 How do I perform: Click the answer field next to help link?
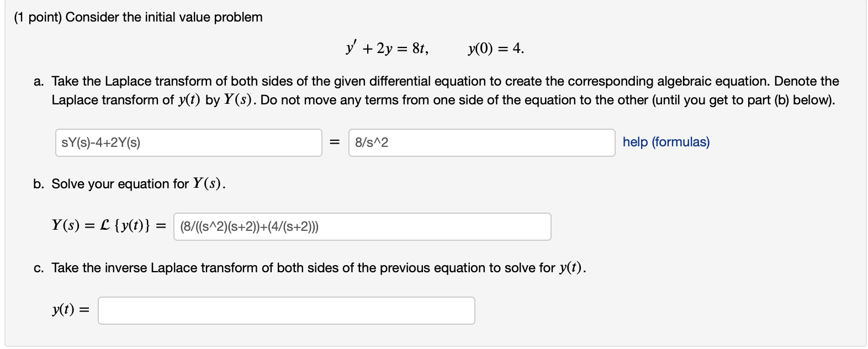pyautogui.click(x=481, y=142)
